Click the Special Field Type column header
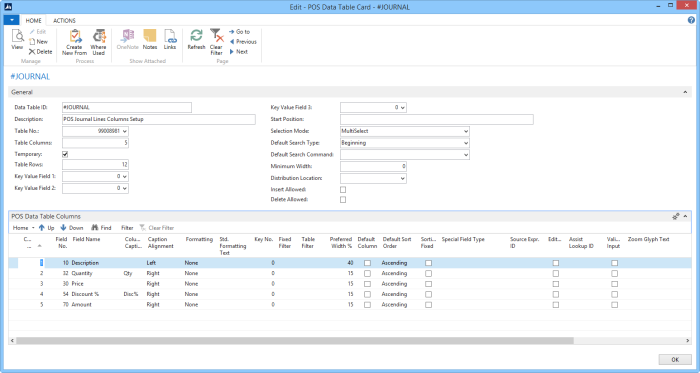This screenshot has height=373, width=700. 463,239
